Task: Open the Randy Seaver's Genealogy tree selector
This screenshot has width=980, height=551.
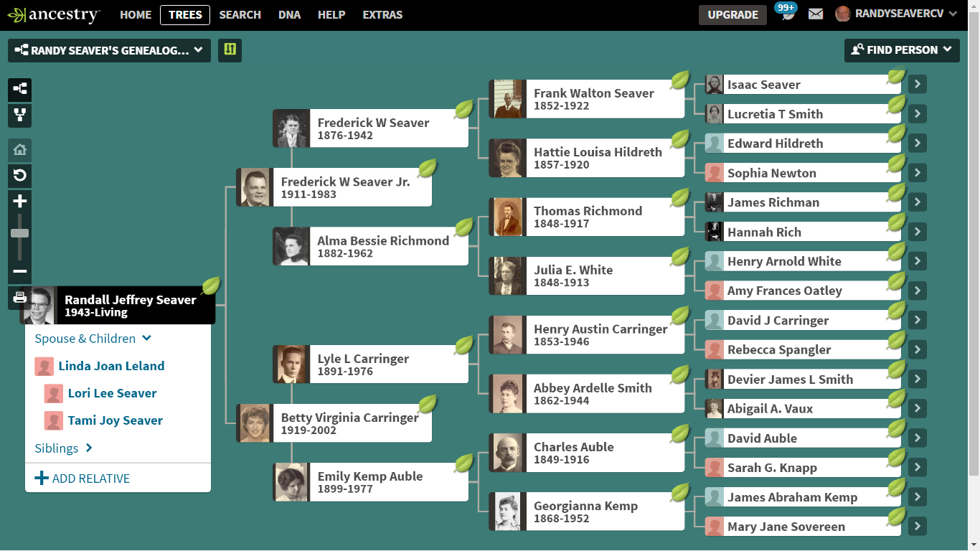Action: click(x=109, y=50)
